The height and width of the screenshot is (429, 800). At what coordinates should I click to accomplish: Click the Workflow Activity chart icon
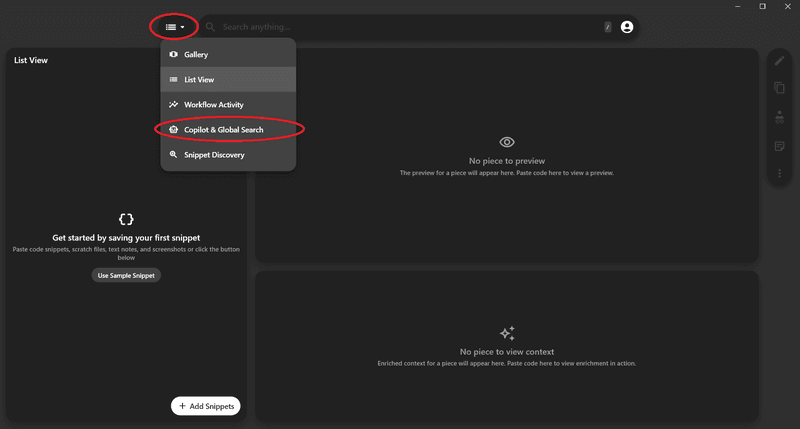(173, 104)
